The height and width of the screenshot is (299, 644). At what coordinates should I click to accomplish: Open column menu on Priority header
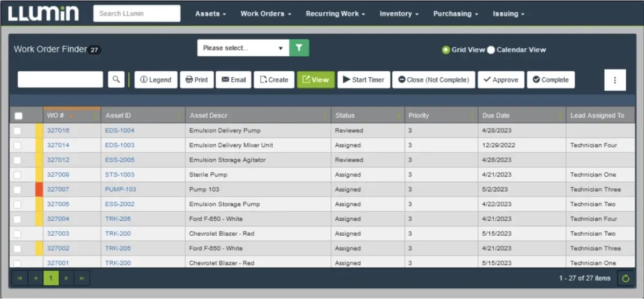(472, 115)
